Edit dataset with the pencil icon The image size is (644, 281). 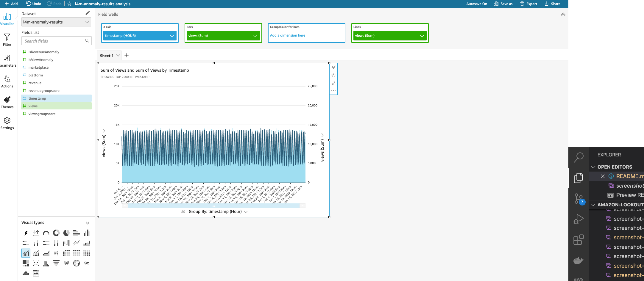pos(88,13)
